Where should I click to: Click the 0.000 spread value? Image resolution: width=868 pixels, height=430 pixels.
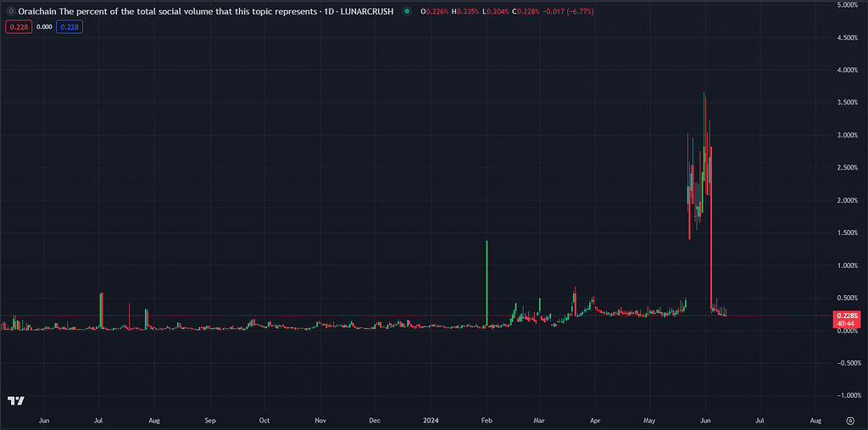(x=44, y=26)
